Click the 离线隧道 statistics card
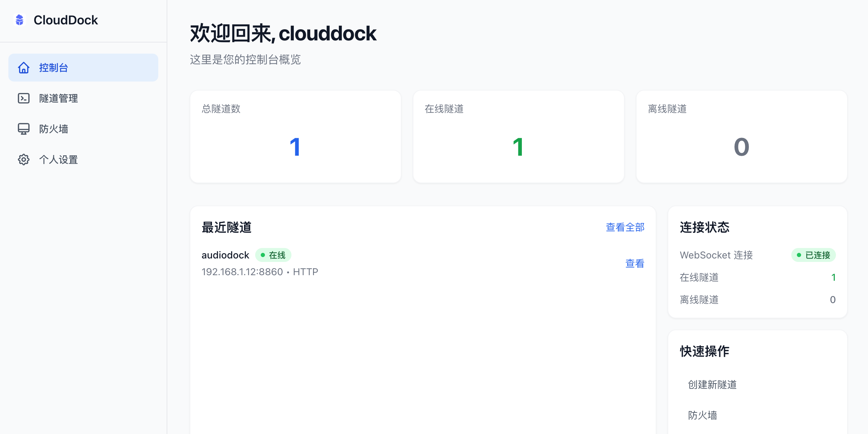This screenshot has height=434, width=868. (741, 136)
